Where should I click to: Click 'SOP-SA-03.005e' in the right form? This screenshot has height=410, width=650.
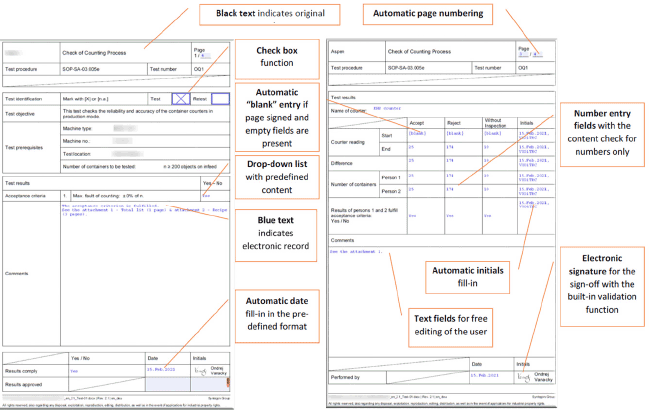pyautogui.click(x=406, y=68)
